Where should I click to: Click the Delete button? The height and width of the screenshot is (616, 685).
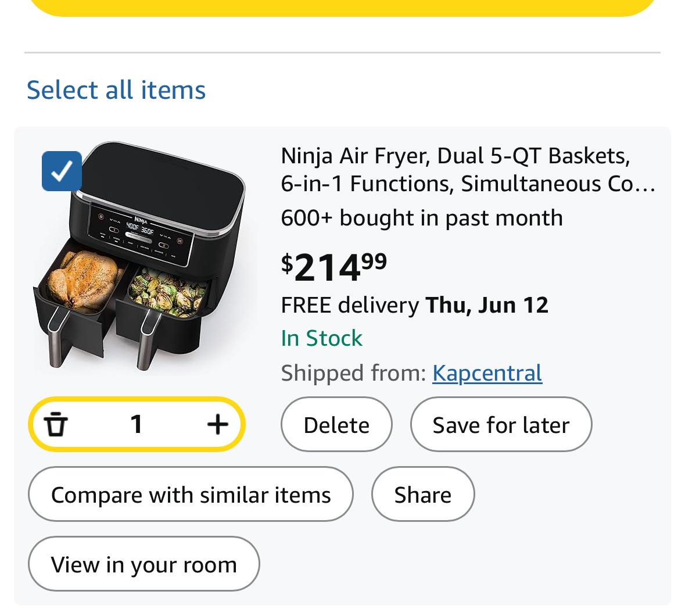[x=336, y=424]
